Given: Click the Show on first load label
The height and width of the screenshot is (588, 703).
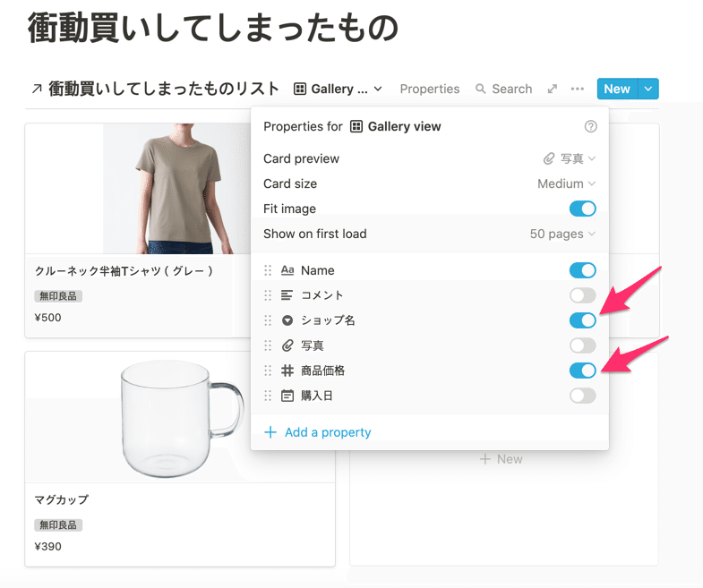Looking at the screenshot, I should (x=314, y=234).
